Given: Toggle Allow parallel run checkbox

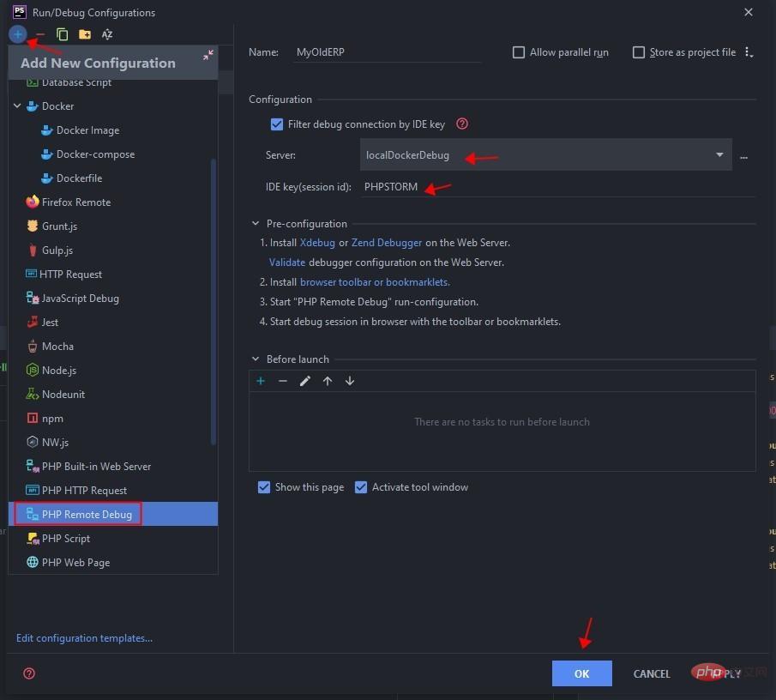Looking at the screenshot, I should pos(518,52).
